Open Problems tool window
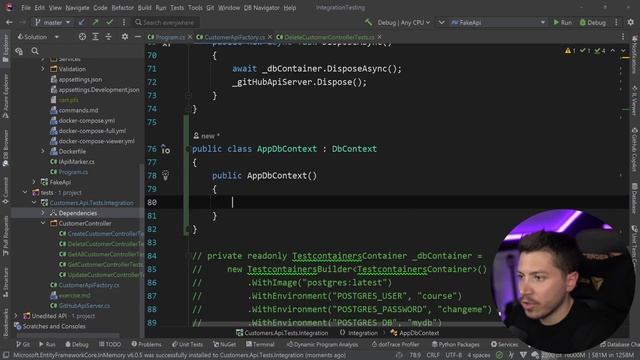The image size is (640, 360). 146,344
